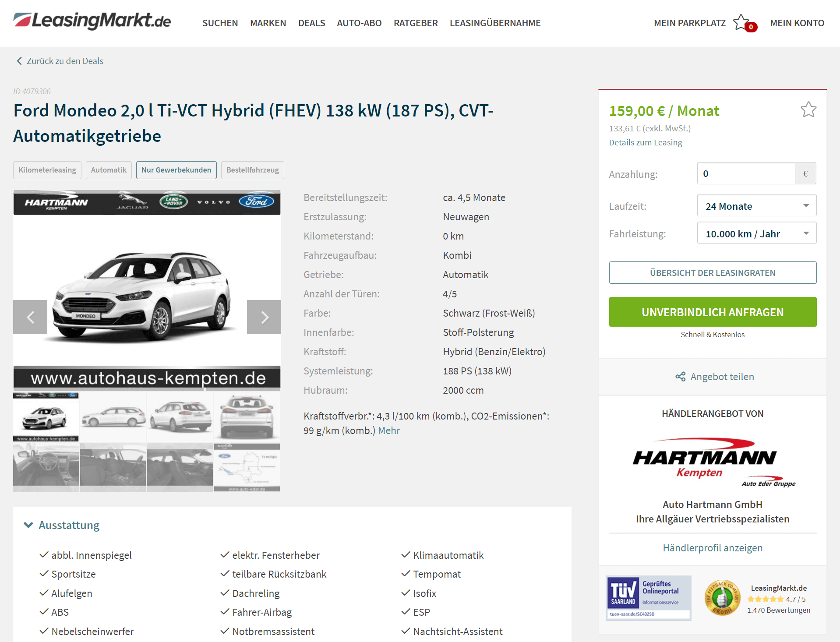This screenshot has height=642, width=840.
Task: Click Auto Hartmann GmbH dealer name
Action: click(713, 504)
